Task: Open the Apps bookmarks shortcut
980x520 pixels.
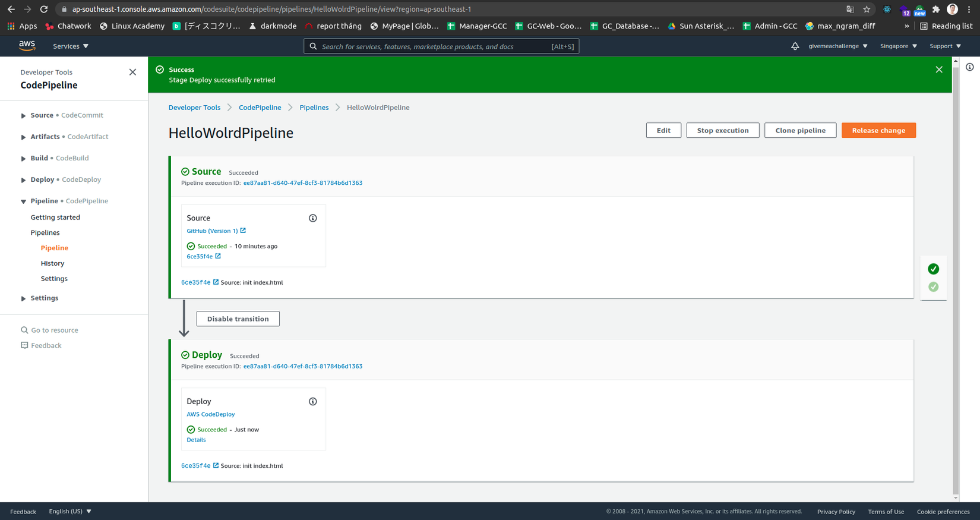Action: coord(22,26)
